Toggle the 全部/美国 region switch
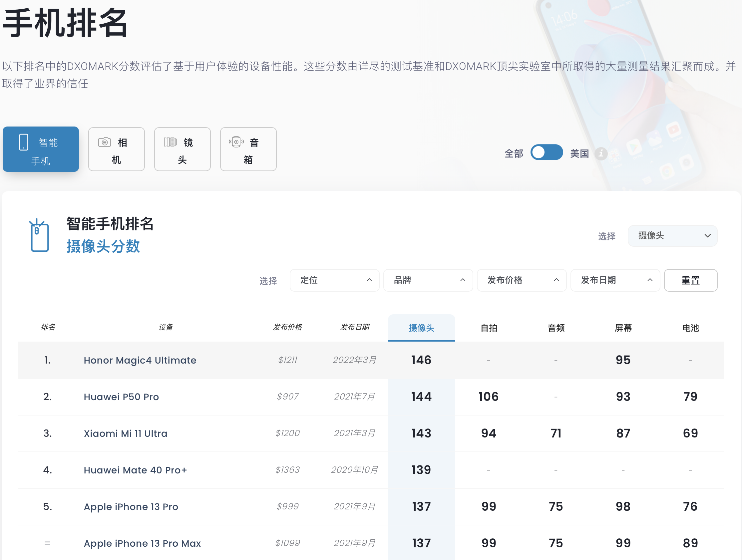742x560 pixels. 546,152
